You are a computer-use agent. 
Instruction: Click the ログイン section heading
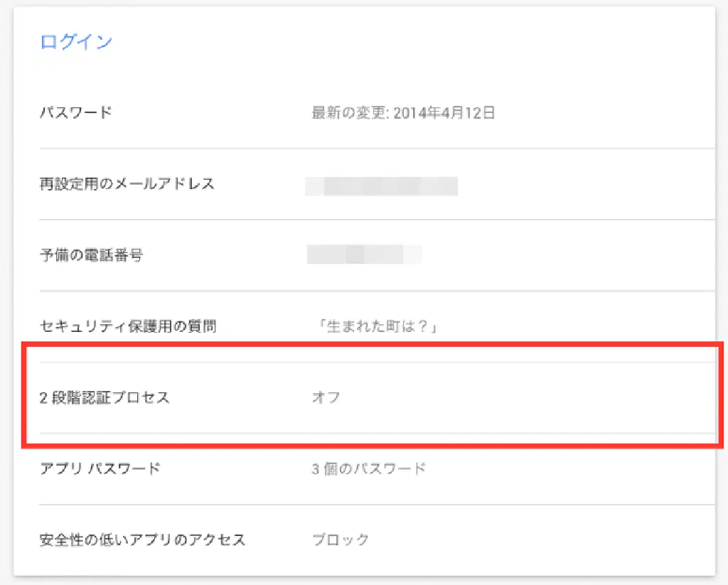tap(76, 42)
